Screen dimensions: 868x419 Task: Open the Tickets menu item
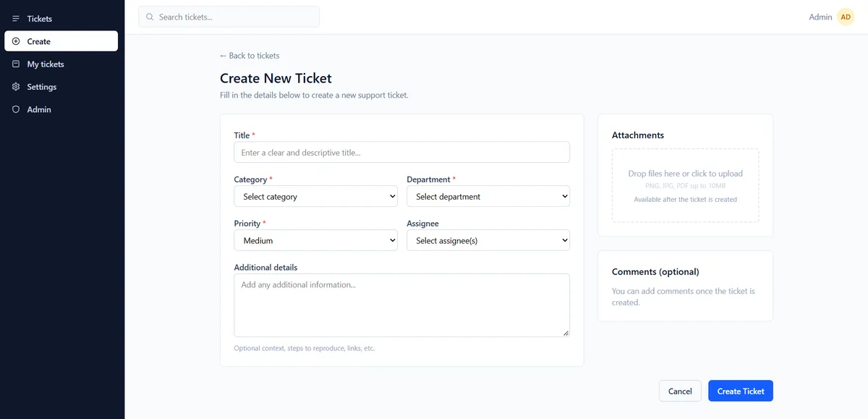click(61, 19)
